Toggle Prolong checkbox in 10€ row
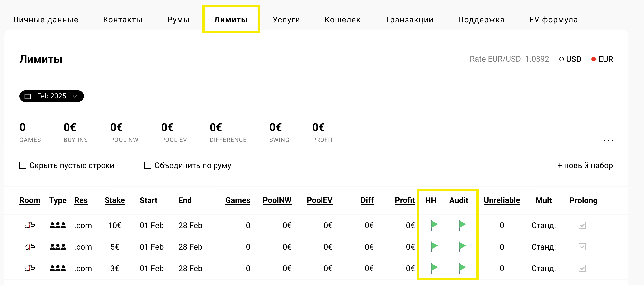This screenshot has height=285, width=644. 582,225
